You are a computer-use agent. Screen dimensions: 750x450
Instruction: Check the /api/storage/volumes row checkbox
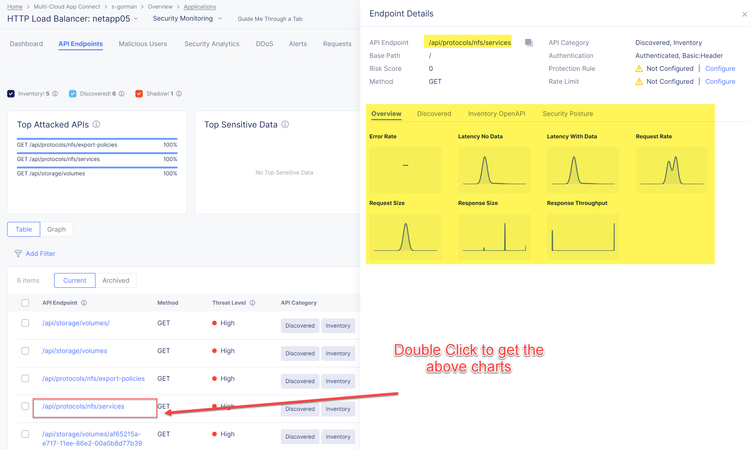coord(25,351)
